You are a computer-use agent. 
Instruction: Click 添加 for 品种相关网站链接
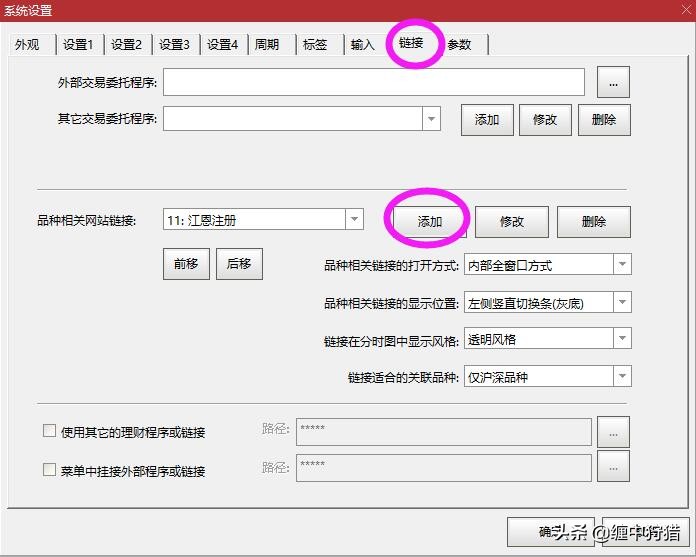pos(430,221)
